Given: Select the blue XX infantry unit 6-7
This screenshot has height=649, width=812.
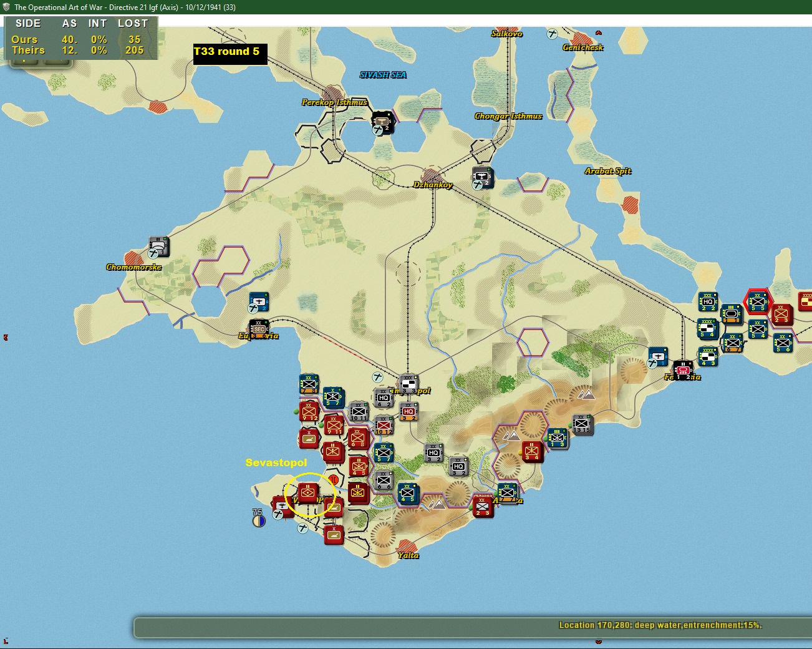Looking at the screenshot, I should [x=733, y=343].
